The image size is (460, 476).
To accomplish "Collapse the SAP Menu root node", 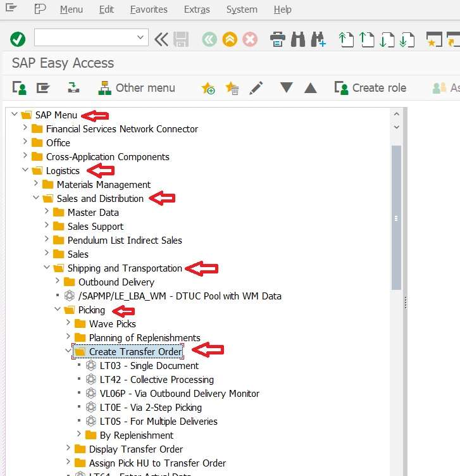I will click(15, 114).
